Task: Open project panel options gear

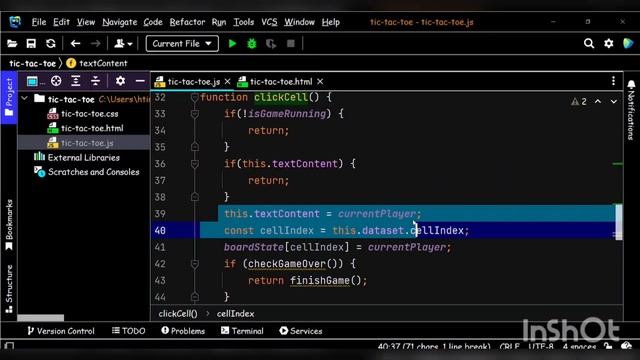Action: pyautogui.click(x=120, y=81)
